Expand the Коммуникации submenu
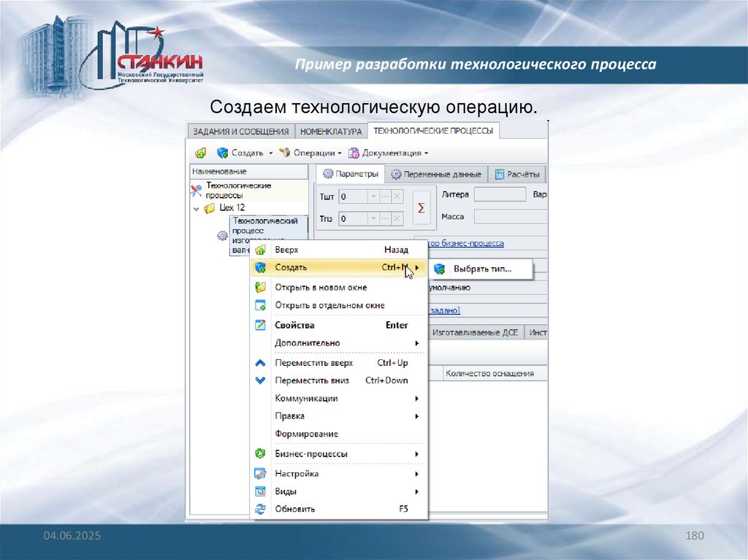This screenshot has width=748, height=560. [338, 399]
